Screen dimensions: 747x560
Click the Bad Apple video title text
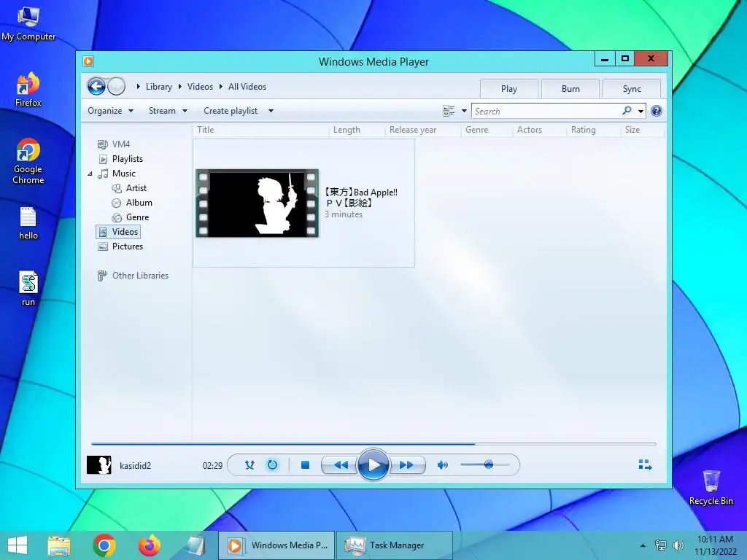pos(360,198)
